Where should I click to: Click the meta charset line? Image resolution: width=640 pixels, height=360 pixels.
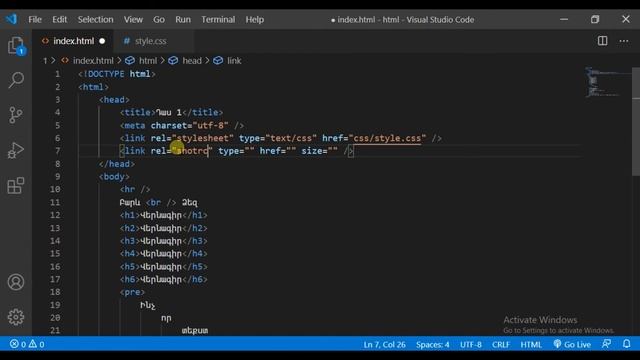182,125
